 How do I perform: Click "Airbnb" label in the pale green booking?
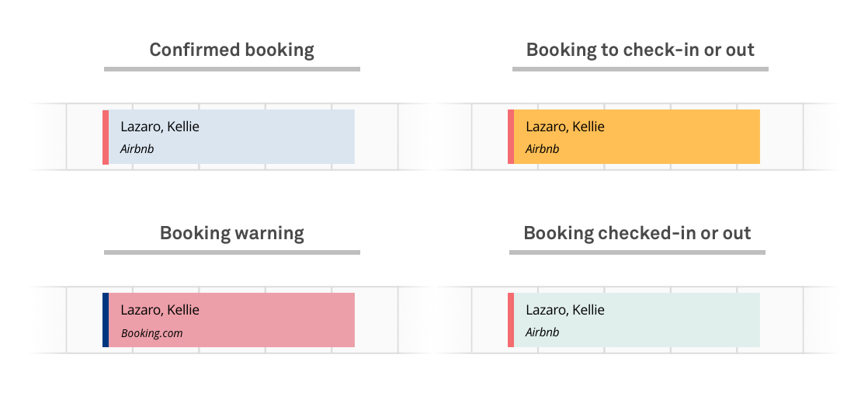[543, 332]
